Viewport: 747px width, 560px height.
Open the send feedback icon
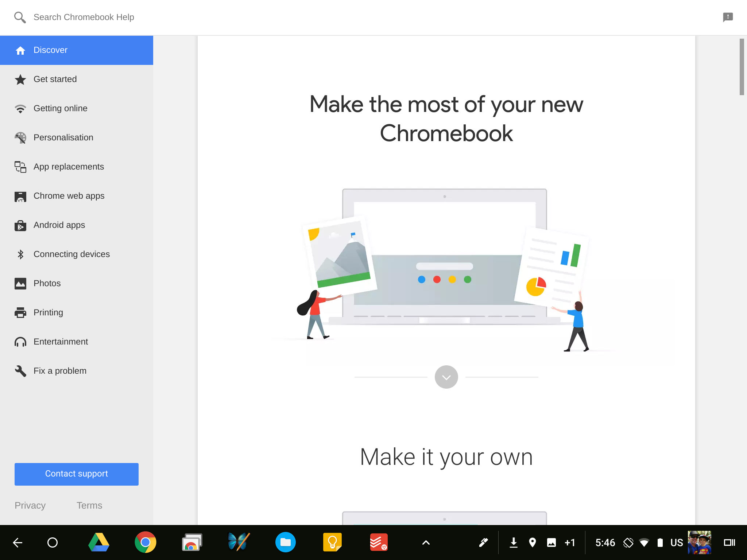coord(728,17)
